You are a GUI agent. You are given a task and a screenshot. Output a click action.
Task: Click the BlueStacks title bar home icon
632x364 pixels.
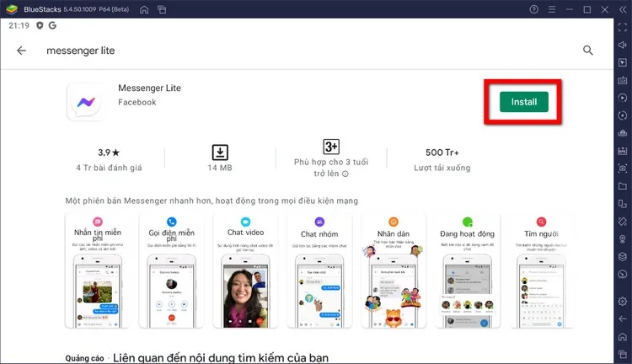(144, 9)
